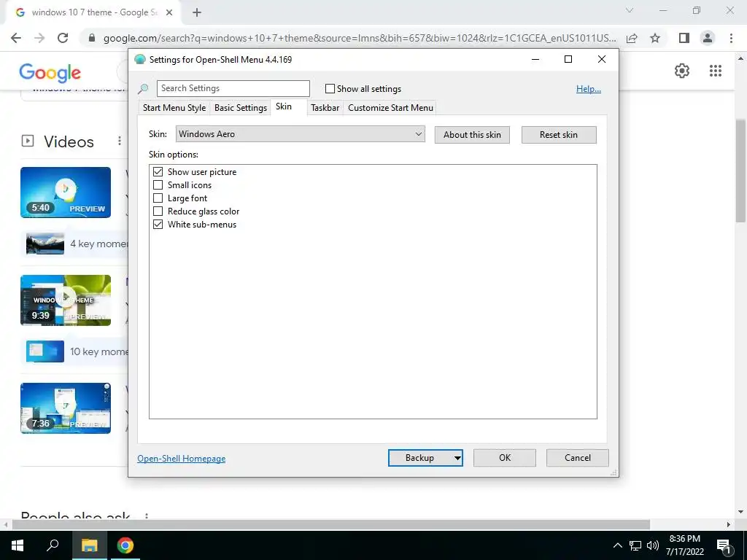Share this page from address bar
Screen dimensions: 747x560
coord(632,38)
